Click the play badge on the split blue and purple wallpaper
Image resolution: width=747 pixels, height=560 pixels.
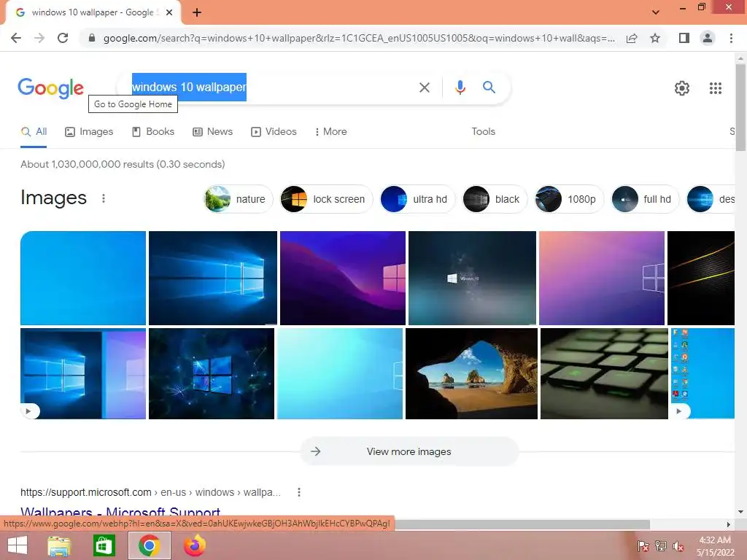29,411
